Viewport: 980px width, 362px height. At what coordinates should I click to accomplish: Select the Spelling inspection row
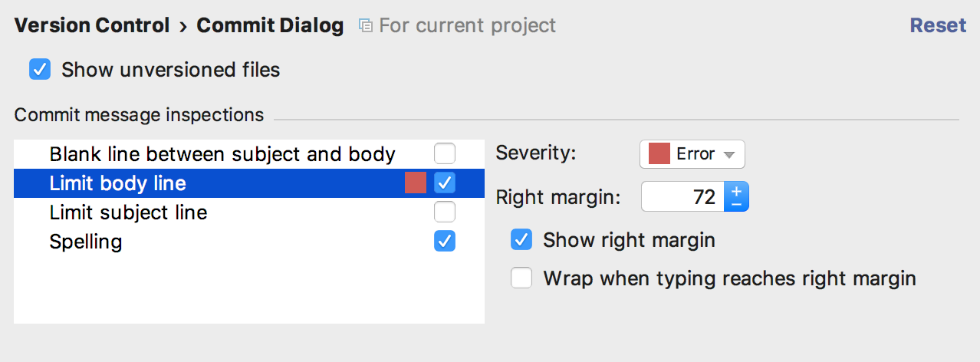coord(249,242)
